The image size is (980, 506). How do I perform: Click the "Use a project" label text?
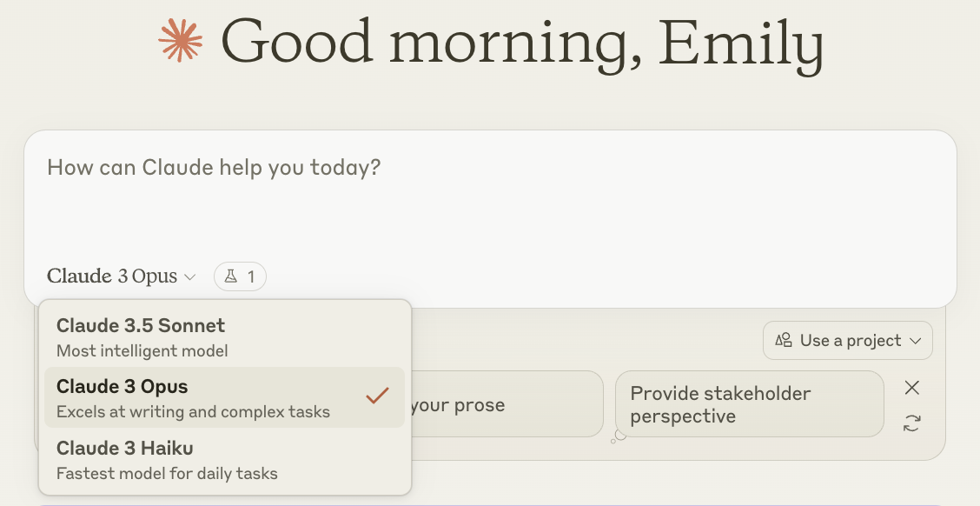[851, 341]
